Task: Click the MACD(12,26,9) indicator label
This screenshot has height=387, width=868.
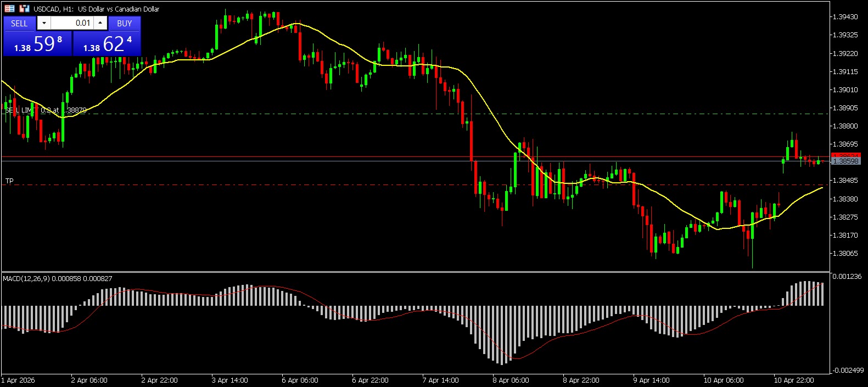Action: tap(58, 278)
